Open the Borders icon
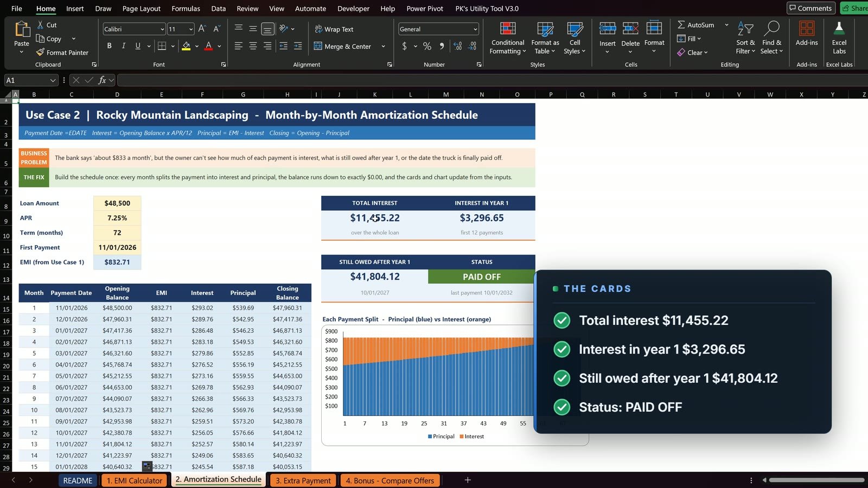The height and width of the screenshot is (488, 868). click(162, 46)
